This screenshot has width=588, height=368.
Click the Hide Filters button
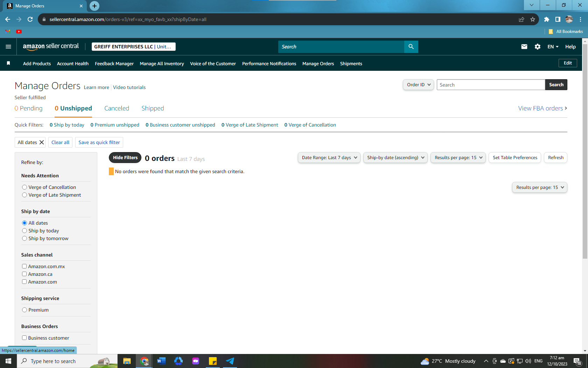click(125, 158)
